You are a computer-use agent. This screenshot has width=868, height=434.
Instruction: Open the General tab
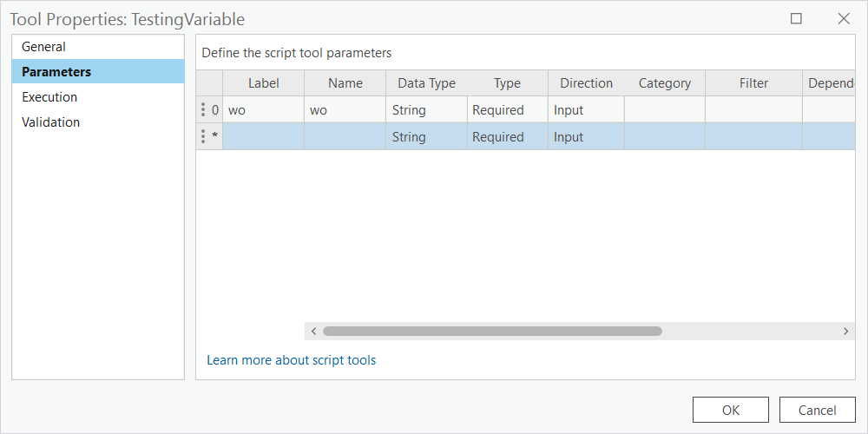point(44,47)
